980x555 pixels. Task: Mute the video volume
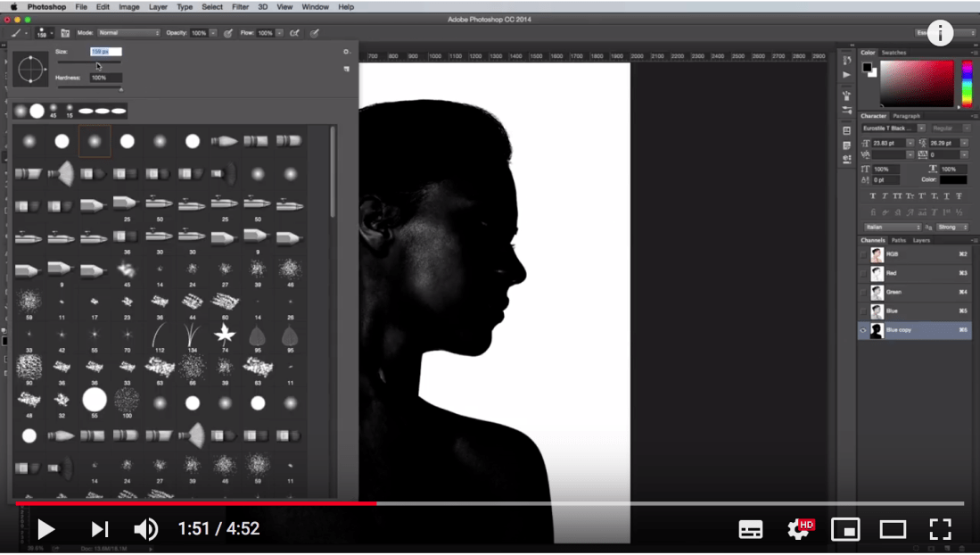tap(144, 529)
